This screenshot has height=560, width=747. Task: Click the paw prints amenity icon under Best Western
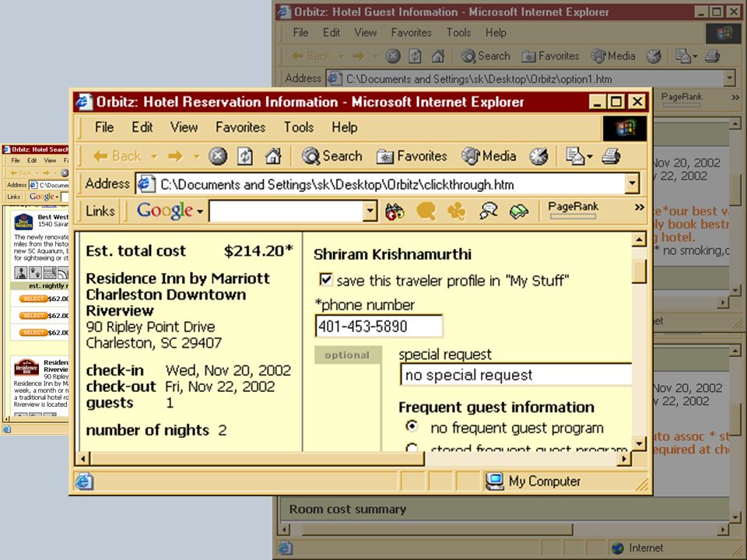(35, 273)
